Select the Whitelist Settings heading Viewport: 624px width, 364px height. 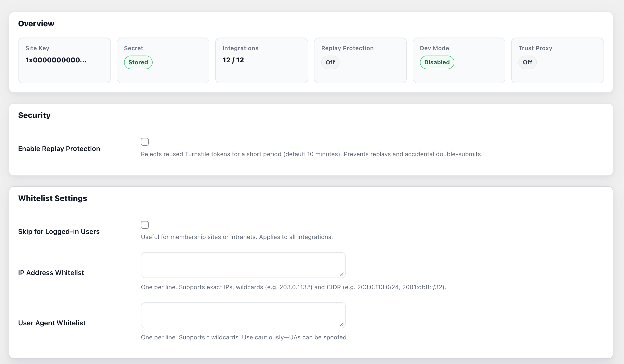pyautogui.click(x=52, y=198)
